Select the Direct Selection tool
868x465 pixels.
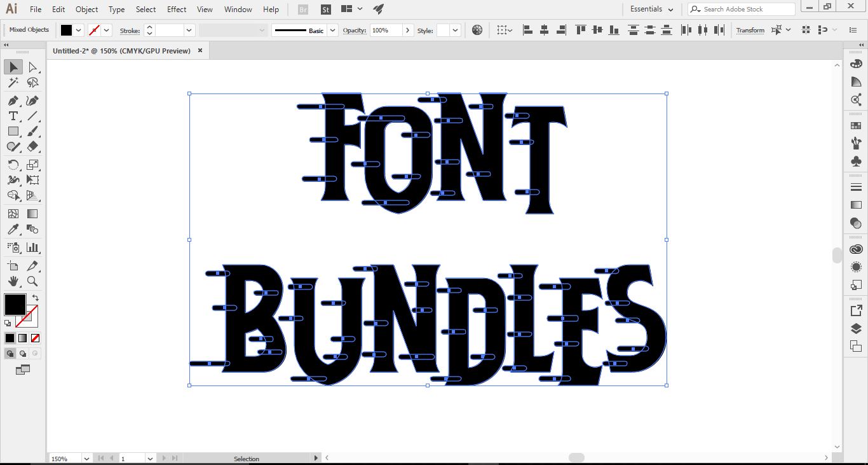coord(32,67)
